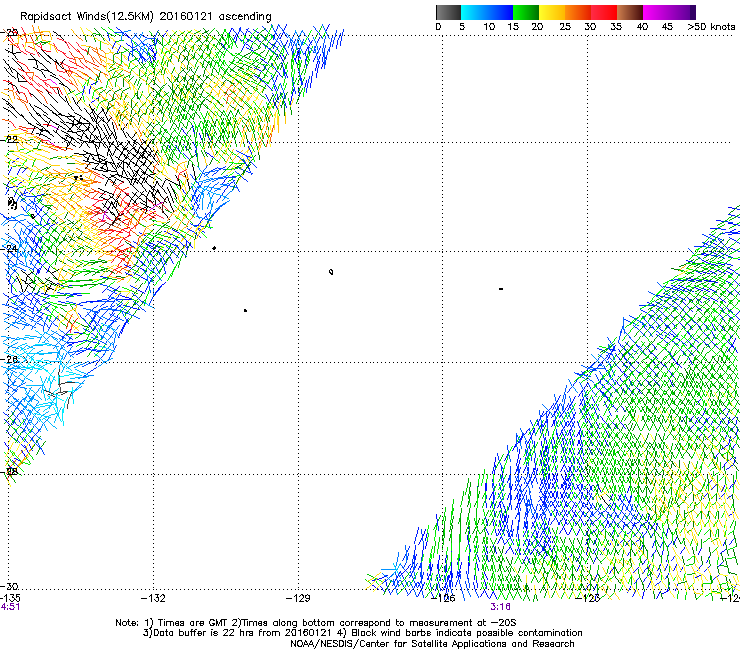Click the cyan 5-10 knots legend segment
This screenshot has height=650, width=740.
[x=474, y=12]
